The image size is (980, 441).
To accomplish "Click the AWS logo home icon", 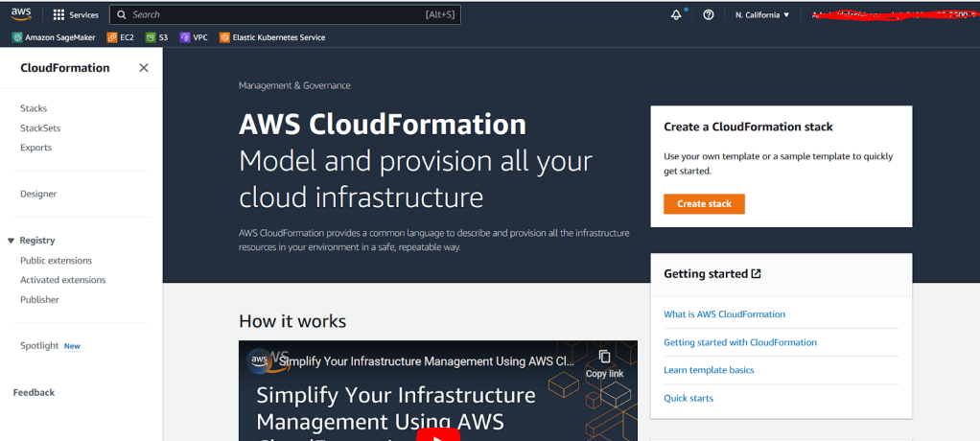I will point(21,14).
